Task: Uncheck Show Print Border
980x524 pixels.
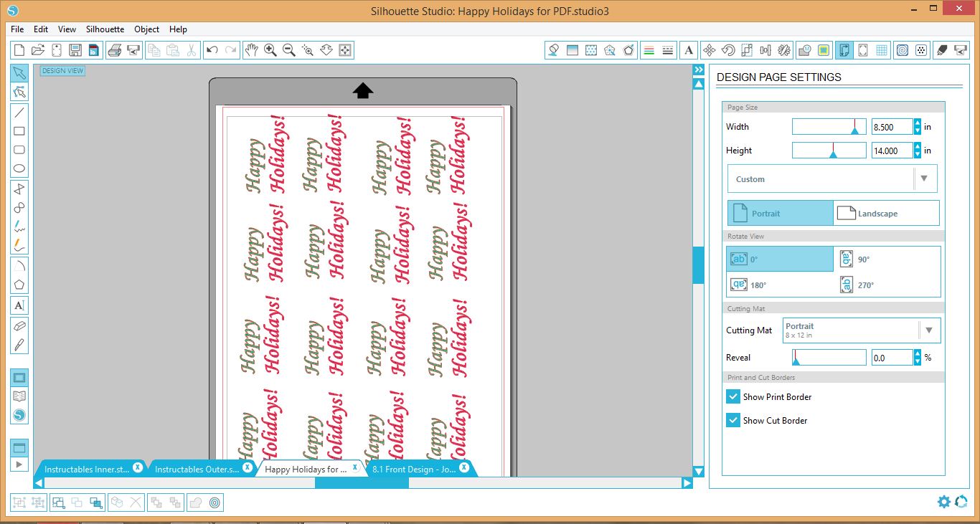Action: click(x=733, y=396)
